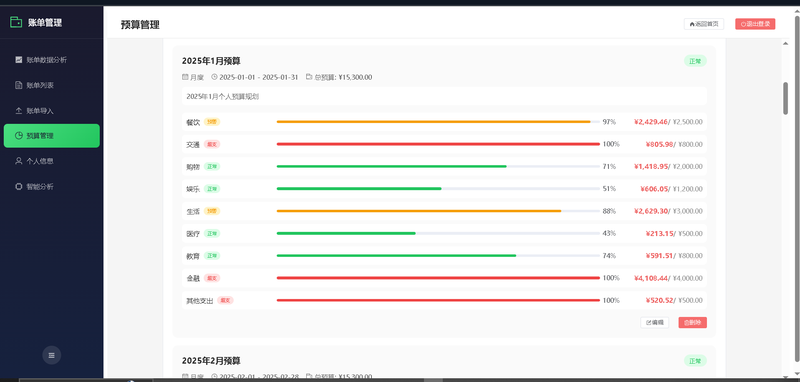Click the 个人信息 user icon
Image resolution: width=800 pixels, height=382 pixels.
click(18, 161)
